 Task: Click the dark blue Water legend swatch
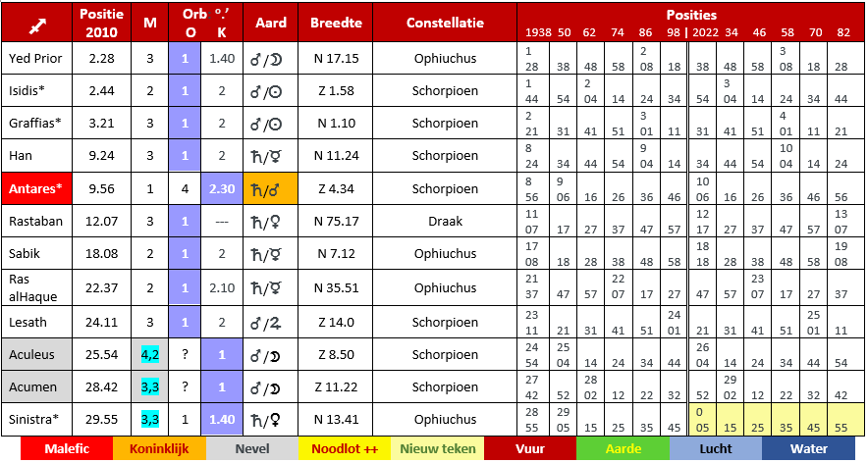pos(808,448)
